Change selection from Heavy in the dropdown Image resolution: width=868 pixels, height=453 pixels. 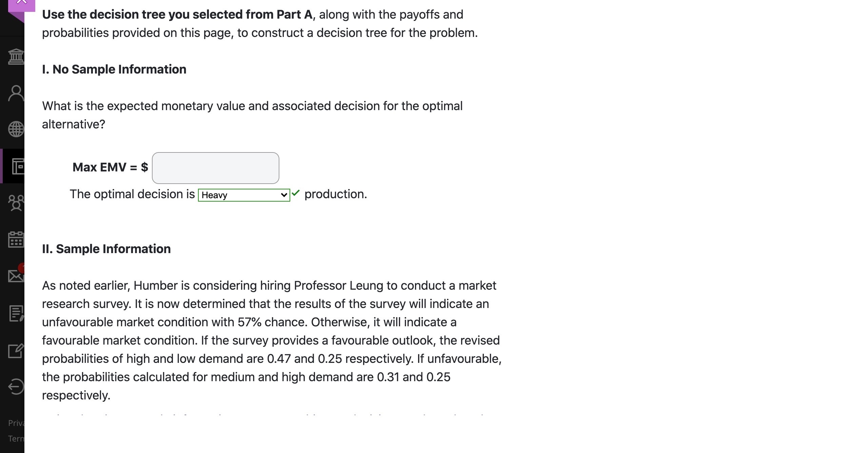tap(243, 195)
